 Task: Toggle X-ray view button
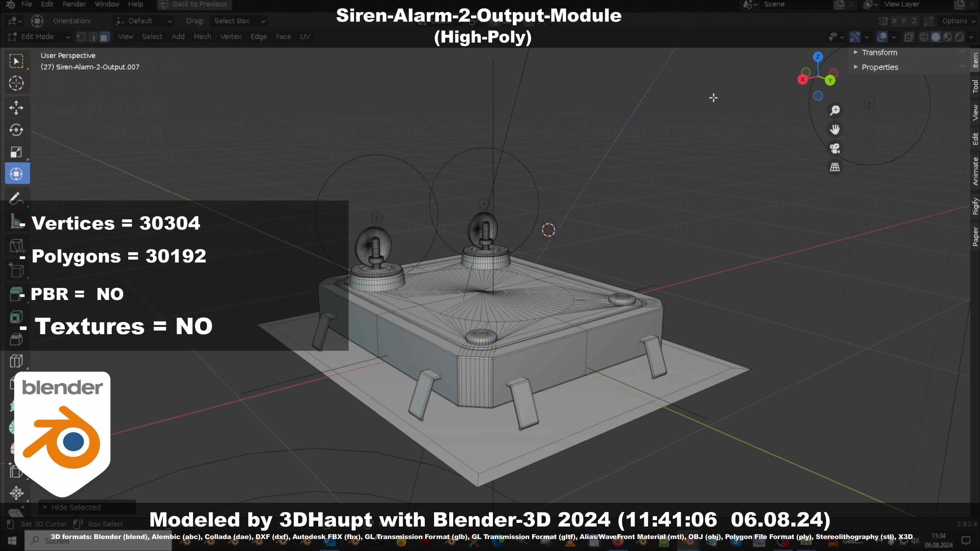(x=909, y=37)
